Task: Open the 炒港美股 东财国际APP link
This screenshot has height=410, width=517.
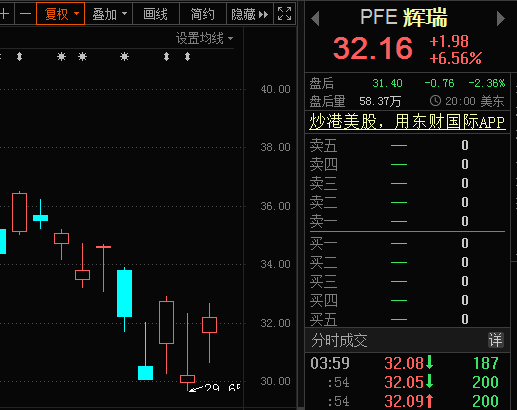Action: click(407, 121)
